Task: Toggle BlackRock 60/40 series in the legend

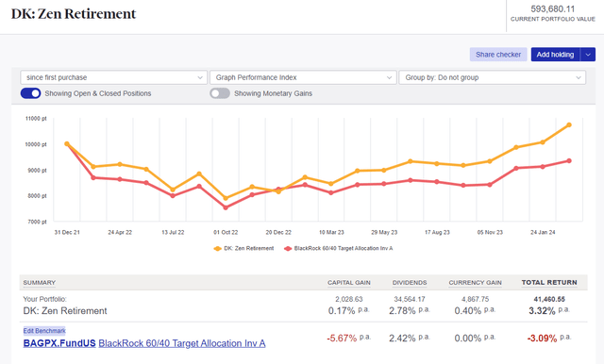Action: [x=339, y=249]
